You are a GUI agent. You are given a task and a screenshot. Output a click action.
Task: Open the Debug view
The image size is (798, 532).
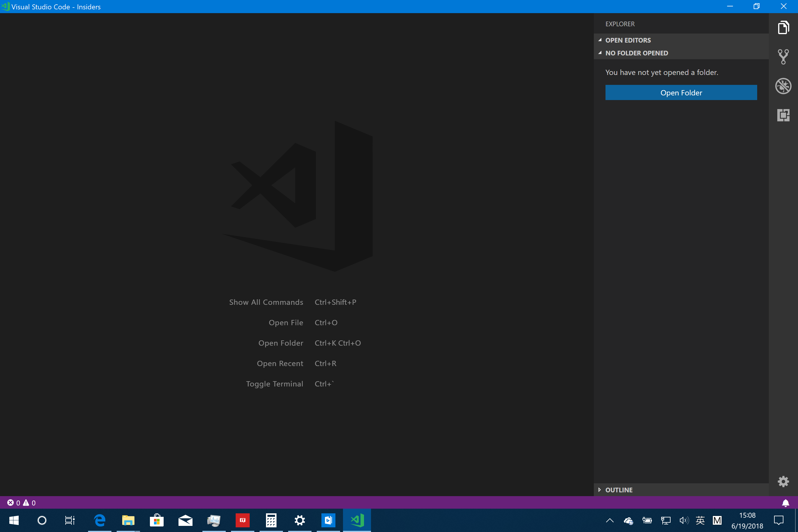click(x=783, y=86)
